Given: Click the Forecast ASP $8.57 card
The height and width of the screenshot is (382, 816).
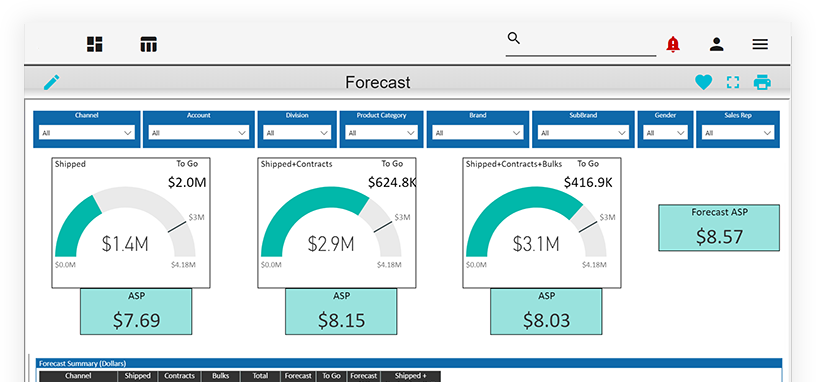Looking at the screenshot, I should tap(719, 228).
